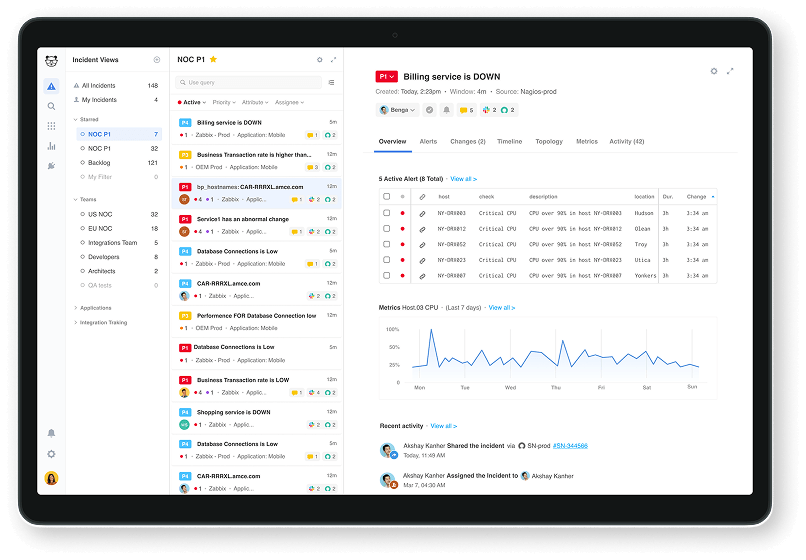Collapse the Teams section
The height and width of the screenshot is (560, 806).
click(x=85, y=200)
